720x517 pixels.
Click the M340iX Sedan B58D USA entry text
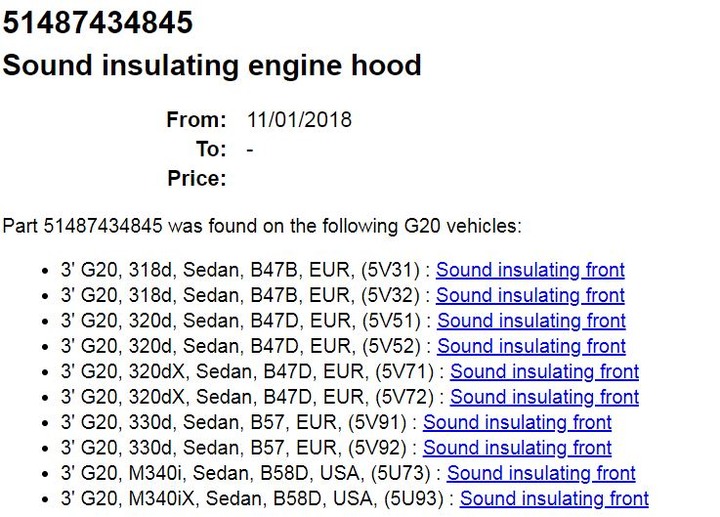(x=252, y=499)
